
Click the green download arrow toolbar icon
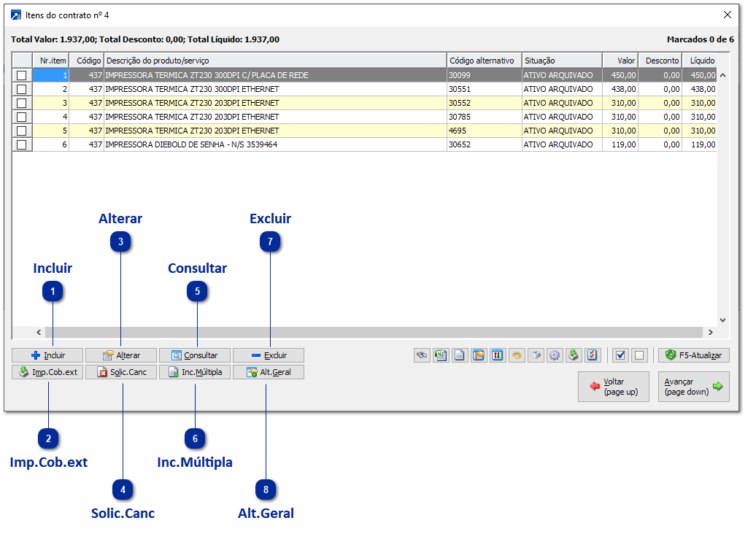tap(574, 355)
